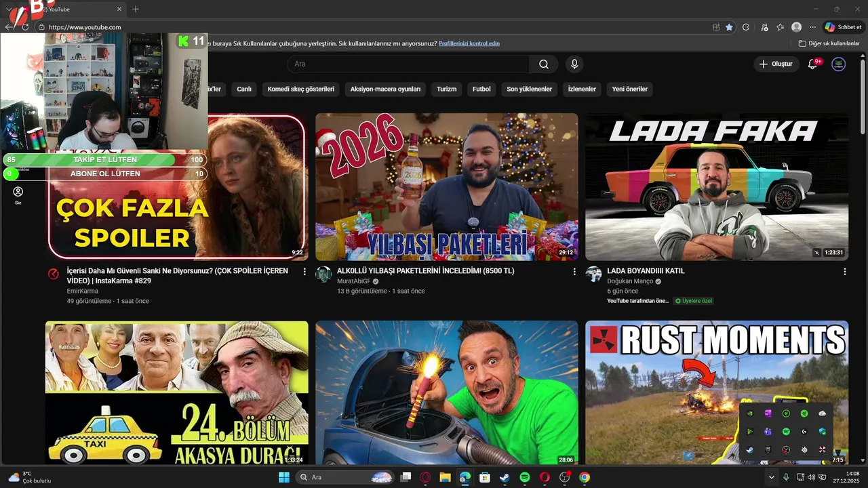
Task: Click in the YouTube Ara search field
Action: coord(408,64)
